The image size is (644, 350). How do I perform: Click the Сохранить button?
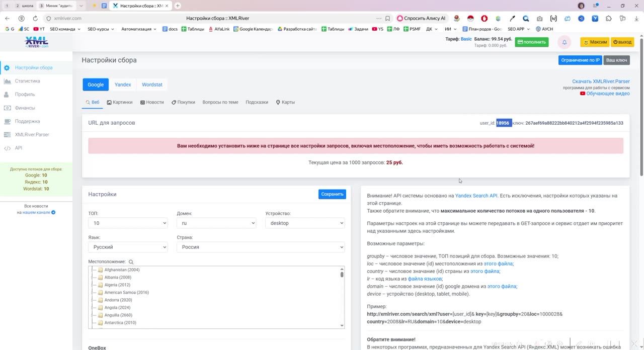[332, 194]
